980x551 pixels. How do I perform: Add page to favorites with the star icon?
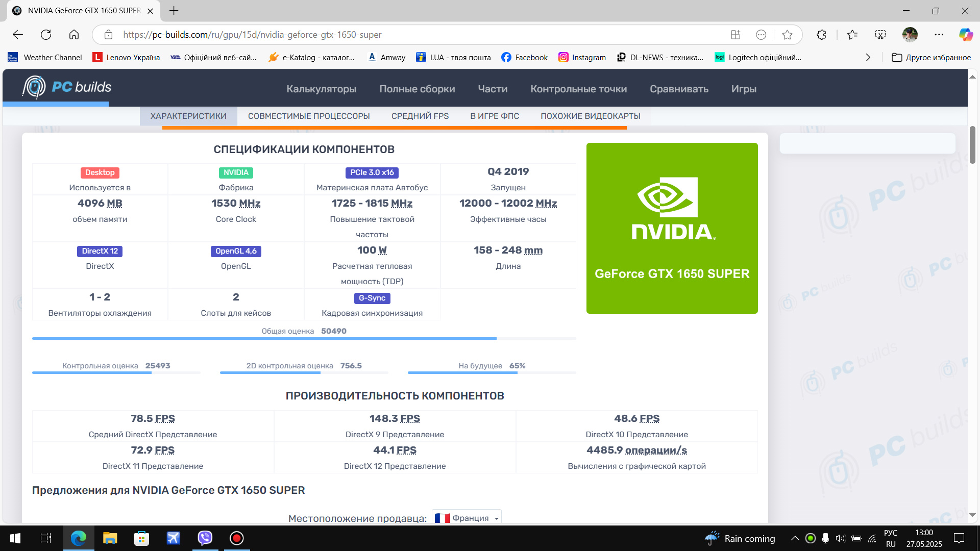coord(787,35)
